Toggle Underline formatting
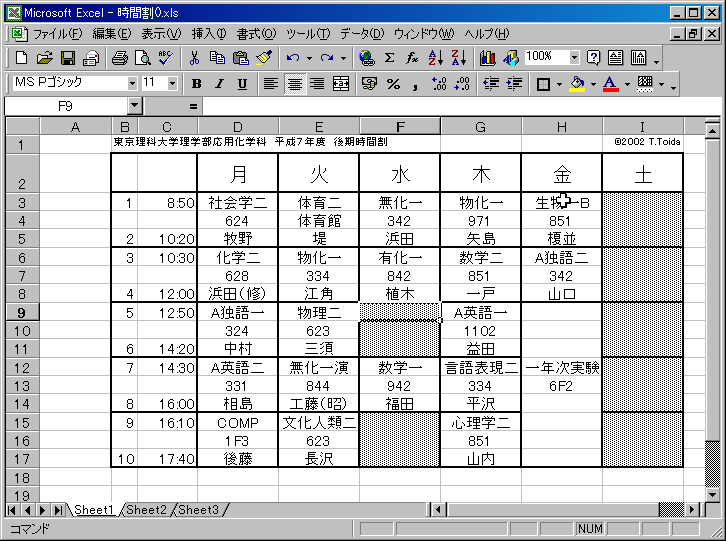The height and width of the screenshot is (541, 726). coord(242,84)
